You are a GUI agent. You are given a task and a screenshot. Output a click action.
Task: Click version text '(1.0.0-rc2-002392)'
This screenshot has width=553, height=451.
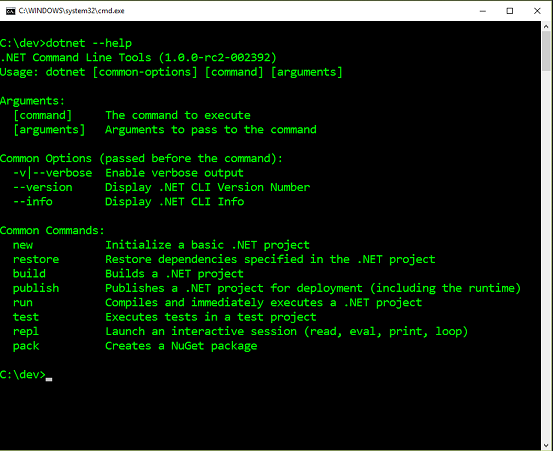pyautogui.click(x=218, y=57)
